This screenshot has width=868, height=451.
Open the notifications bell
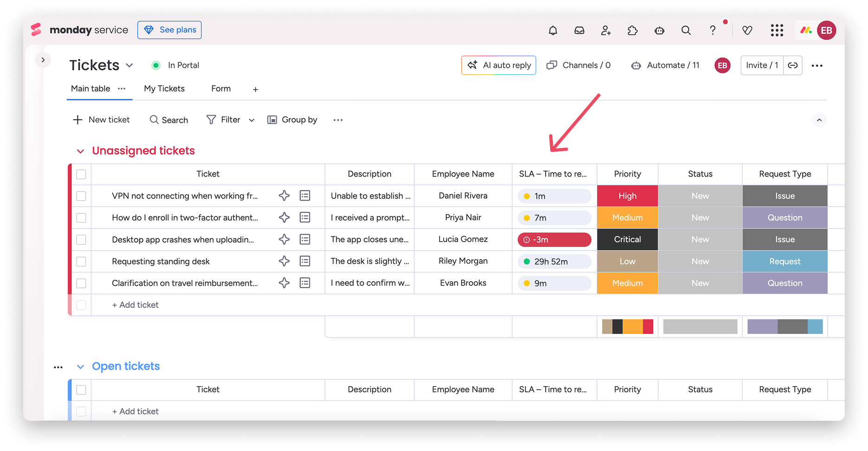(553, 30)
